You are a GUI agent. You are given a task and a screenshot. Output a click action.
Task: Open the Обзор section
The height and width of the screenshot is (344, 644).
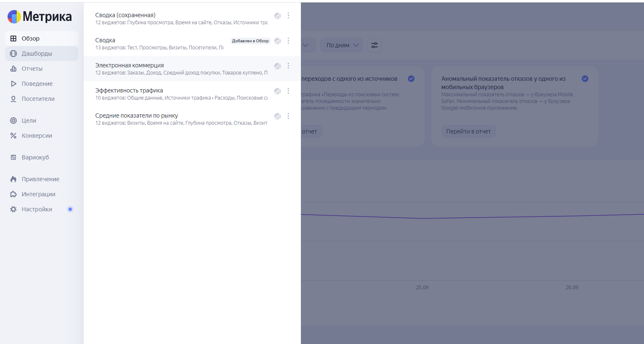[x=31, y=39]
